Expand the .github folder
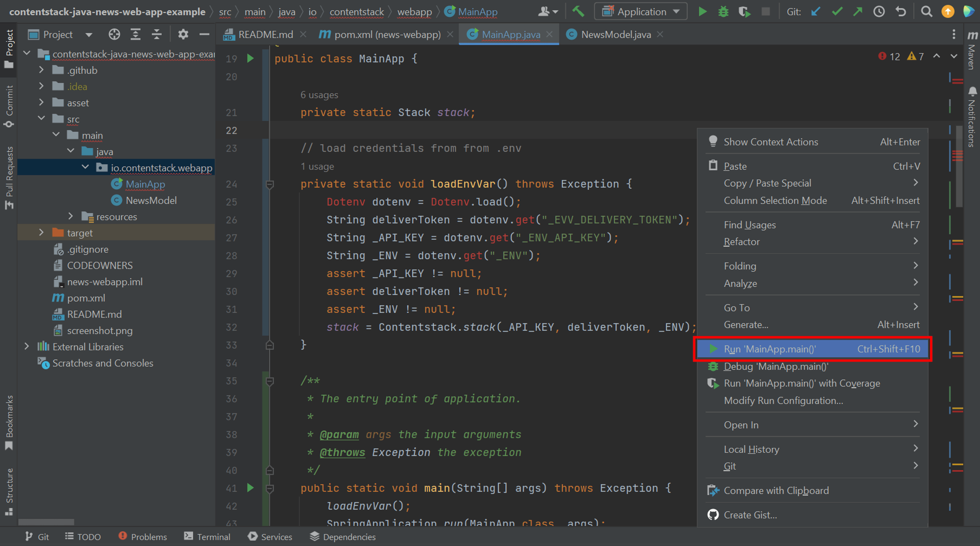 [41, 70]
